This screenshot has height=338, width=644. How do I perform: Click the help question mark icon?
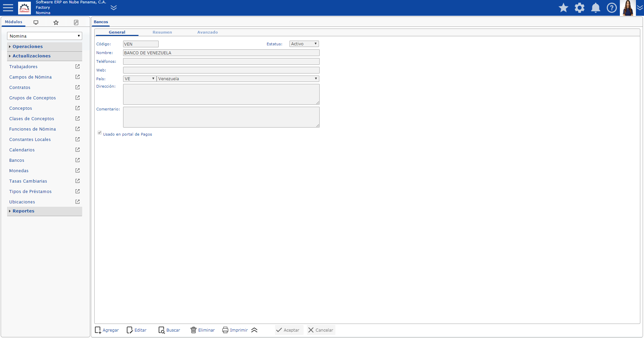pyautogui.click(x=611, y=8)
